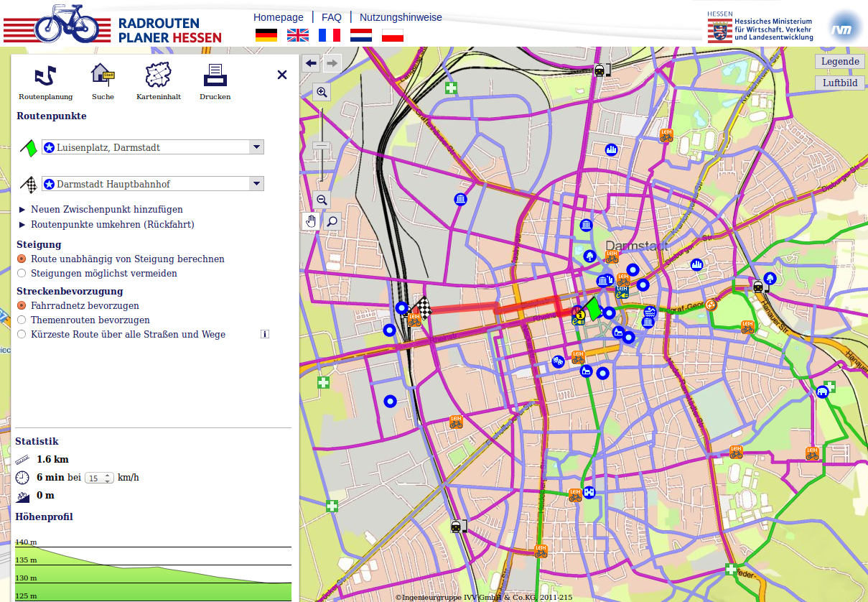Open Nutzungshinweise link
868x602 pixels.
pos(401,17)
